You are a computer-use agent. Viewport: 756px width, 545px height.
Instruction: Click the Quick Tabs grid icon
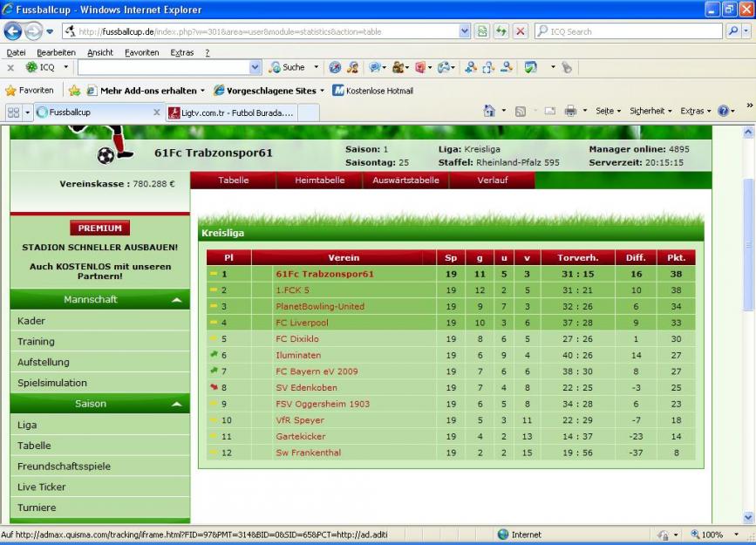14,112
